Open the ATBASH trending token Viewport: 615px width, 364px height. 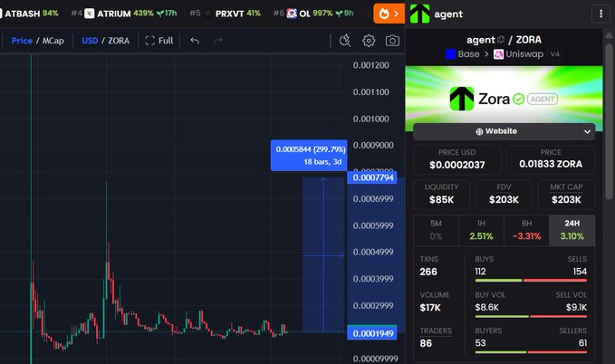tap(31, 14)
